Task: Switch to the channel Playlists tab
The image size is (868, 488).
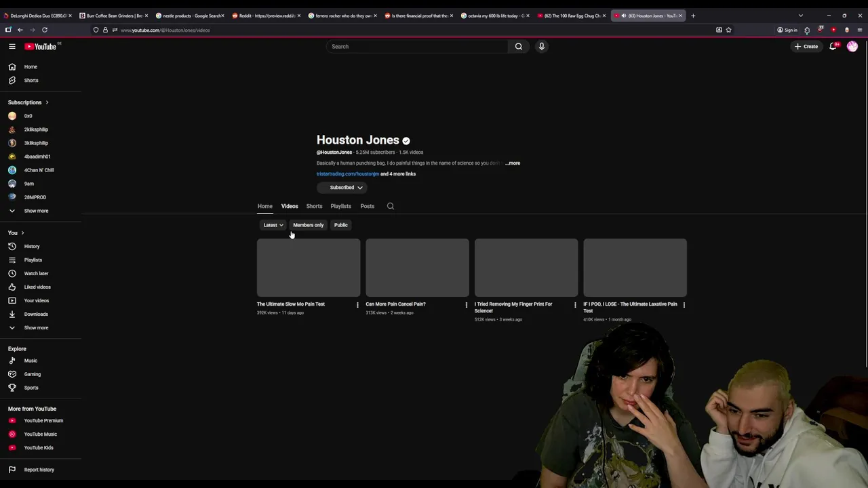Action: click(340, 206)
